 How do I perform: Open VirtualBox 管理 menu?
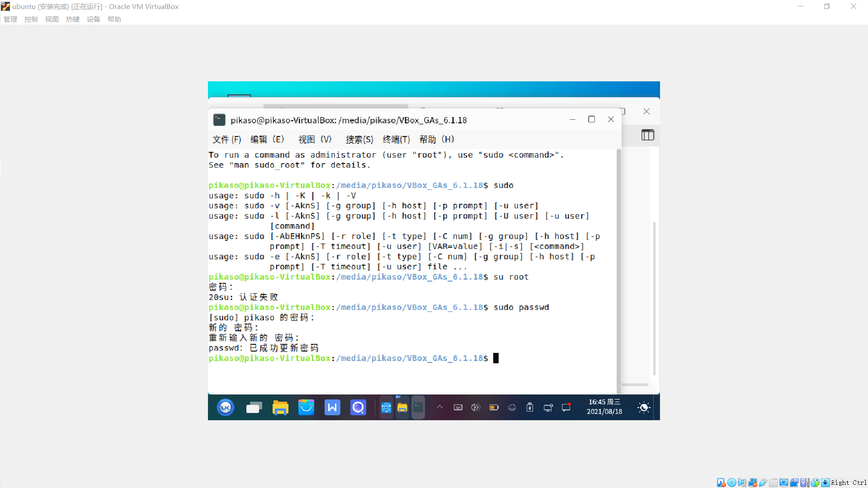10,19
